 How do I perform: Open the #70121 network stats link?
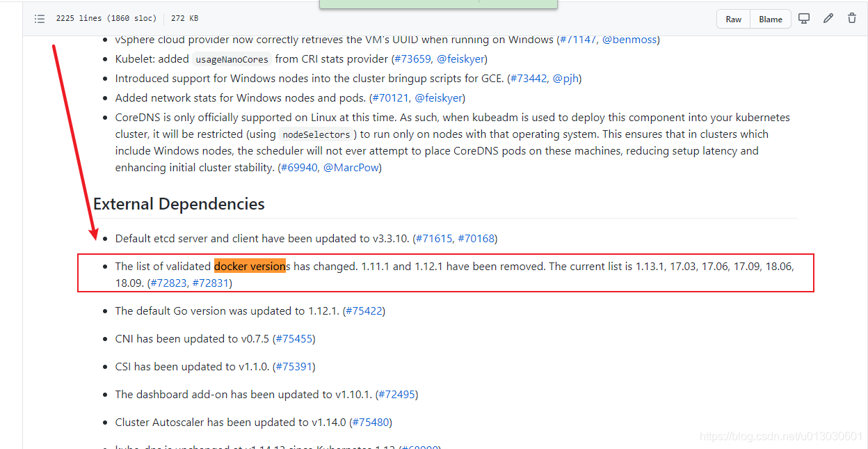pyautogui.click(x=391, y=98)
